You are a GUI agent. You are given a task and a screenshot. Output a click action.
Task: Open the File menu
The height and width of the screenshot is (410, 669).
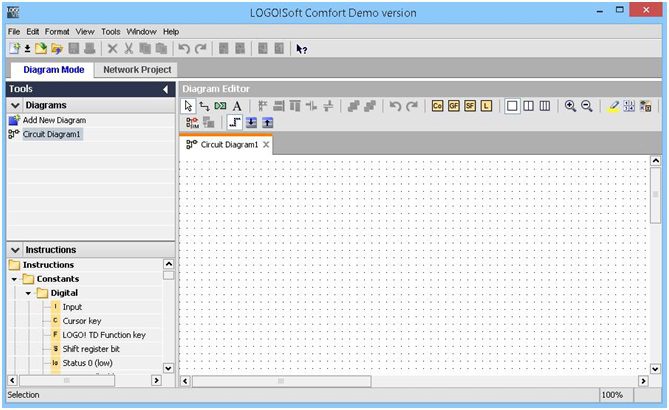tap(14, 32)
